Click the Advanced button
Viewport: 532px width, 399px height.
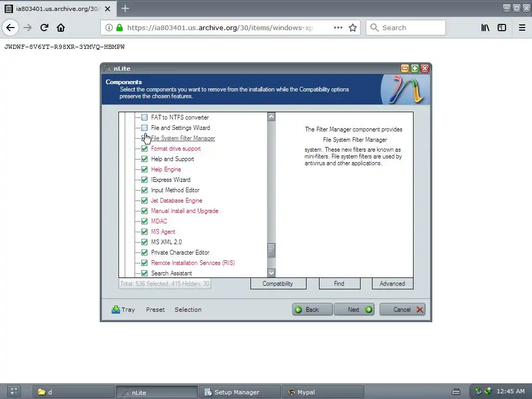point(393,284)
